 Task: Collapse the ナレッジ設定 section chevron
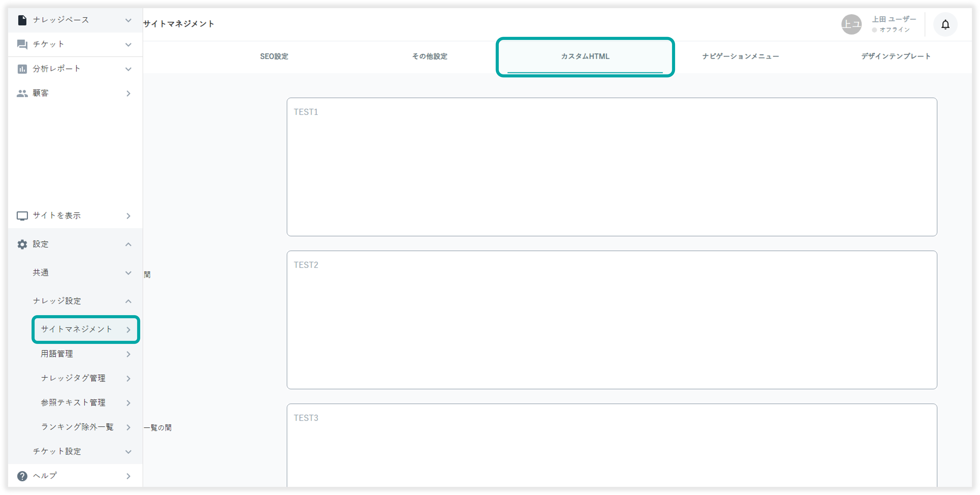[128, 301]
